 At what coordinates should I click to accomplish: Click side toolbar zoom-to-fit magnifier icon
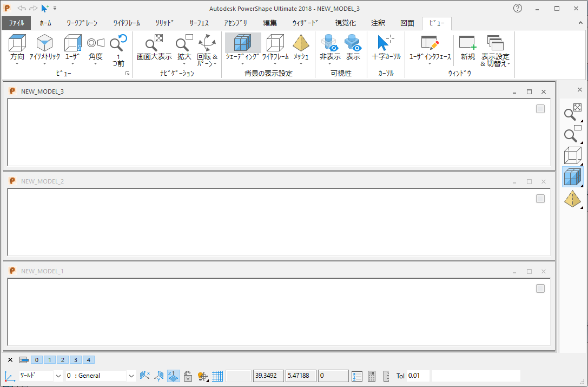[573, 112]
